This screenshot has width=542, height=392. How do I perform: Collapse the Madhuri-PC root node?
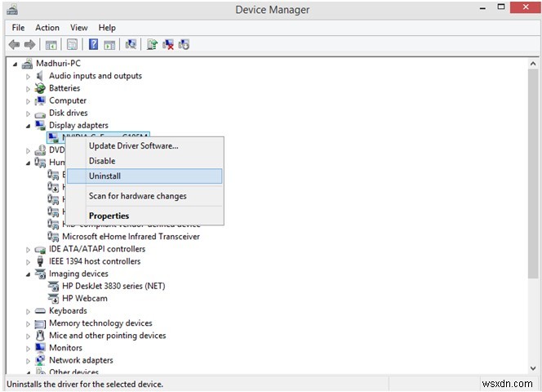pos(15,64)
